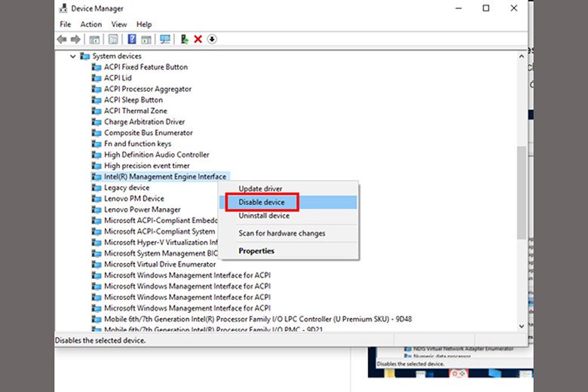Click the scan for hardware changes monitor icon
This screenshot has height=392, width=588.
coord(165,39)
